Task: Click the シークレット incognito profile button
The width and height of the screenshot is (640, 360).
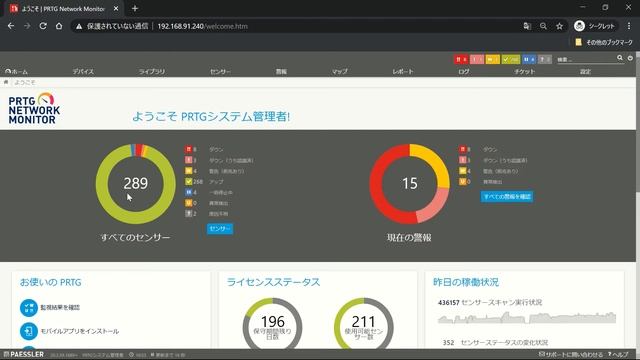Action: tap(595, 26)
